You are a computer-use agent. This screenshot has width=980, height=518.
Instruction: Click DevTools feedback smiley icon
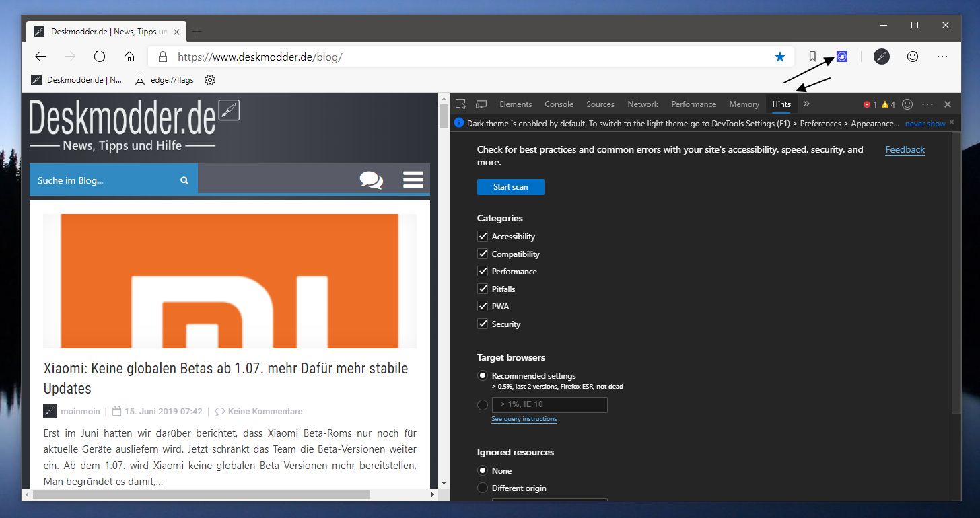tap(907, 104)
